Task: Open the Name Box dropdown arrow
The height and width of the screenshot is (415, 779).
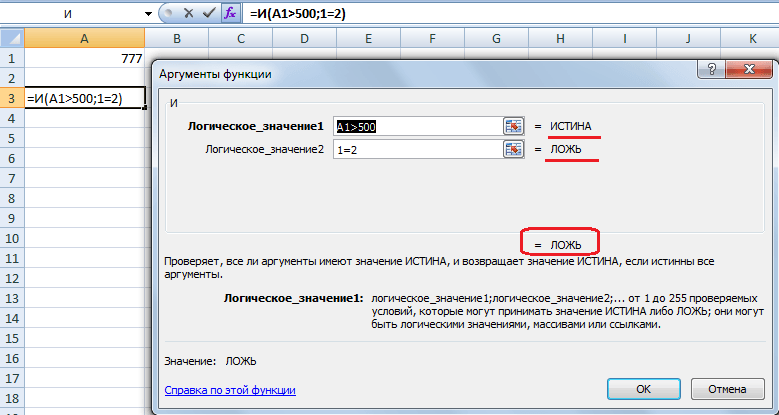Action: click(x=148, y=14)
